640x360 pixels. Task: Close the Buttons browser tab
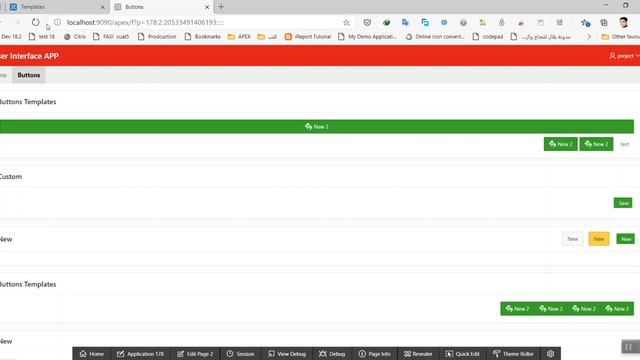click(x=207, y=7)
